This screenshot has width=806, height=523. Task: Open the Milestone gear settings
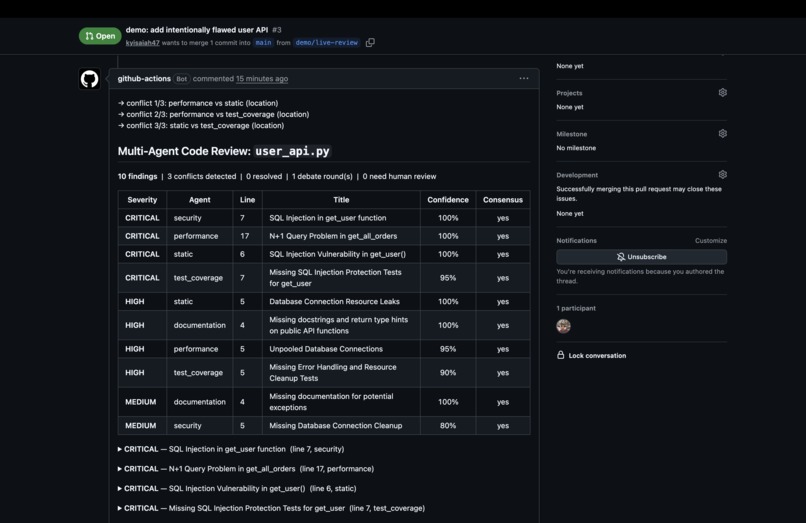point(722,134)
